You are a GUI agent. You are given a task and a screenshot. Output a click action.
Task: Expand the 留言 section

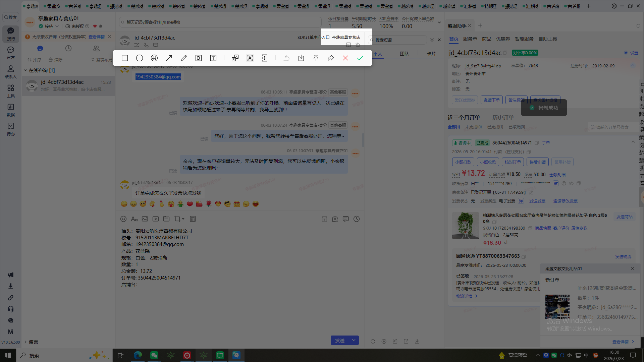[25, 342]
